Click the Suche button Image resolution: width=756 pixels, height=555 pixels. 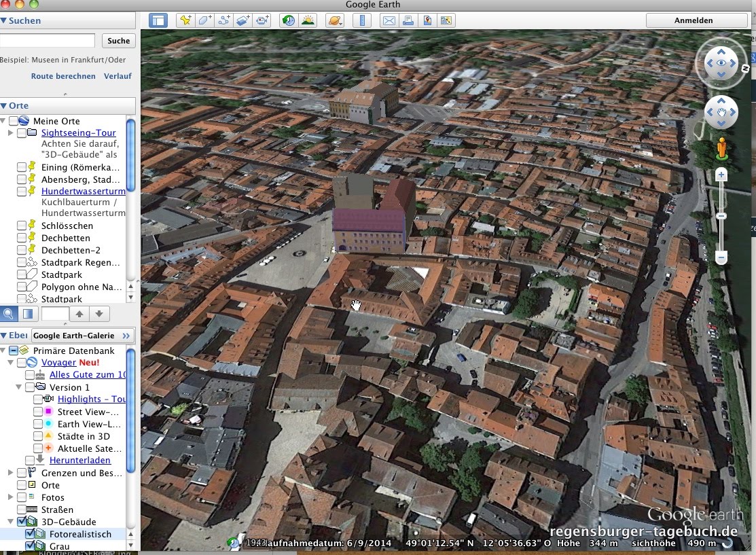click(x=118, y=41)
